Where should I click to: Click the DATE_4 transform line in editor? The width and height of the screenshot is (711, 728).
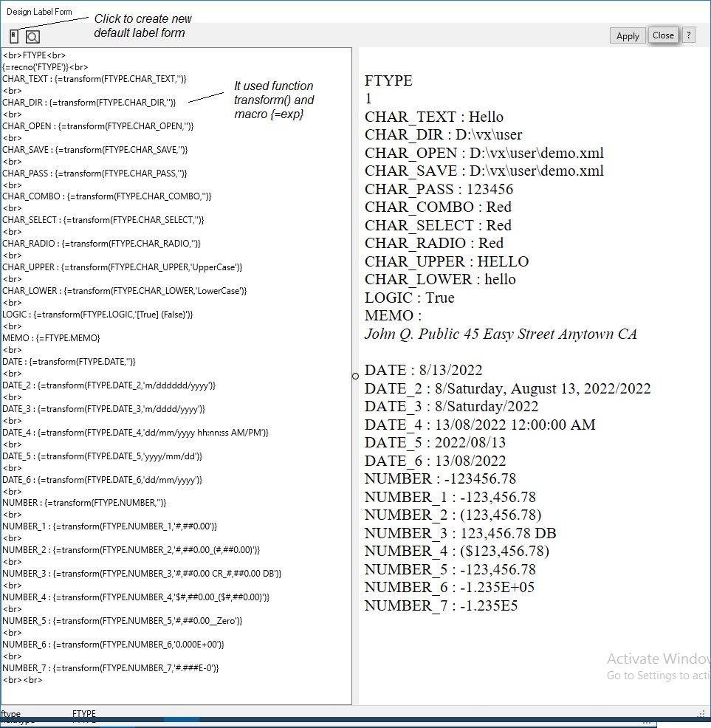click(x=135, y=433)
